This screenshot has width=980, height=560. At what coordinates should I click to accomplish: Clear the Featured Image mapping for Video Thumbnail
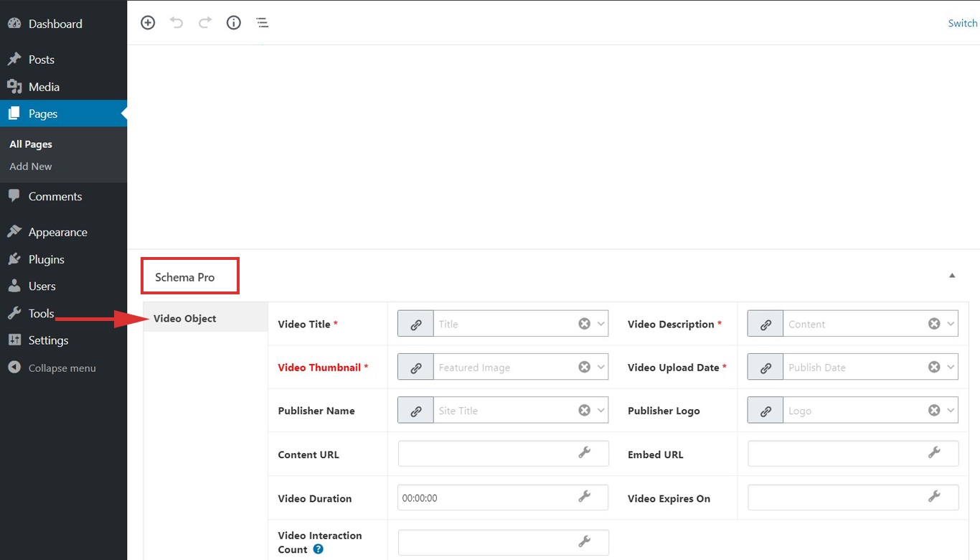[584, 367]
